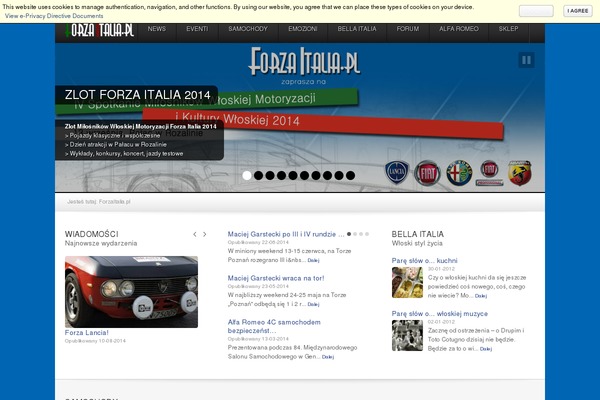Image resolution: width=600 pixels, height=400 pixels.
Task: Open the NEWS menu item
Action: [x=157, y=29]
